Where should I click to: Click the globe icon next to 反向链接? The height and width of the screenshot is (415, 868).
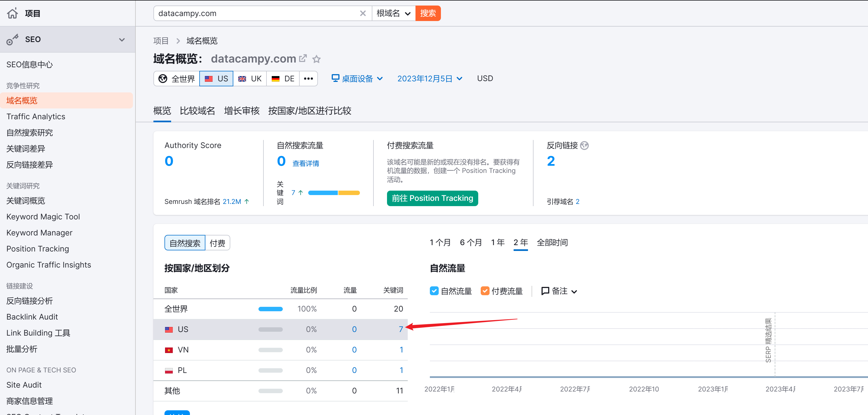coord(585,146)
